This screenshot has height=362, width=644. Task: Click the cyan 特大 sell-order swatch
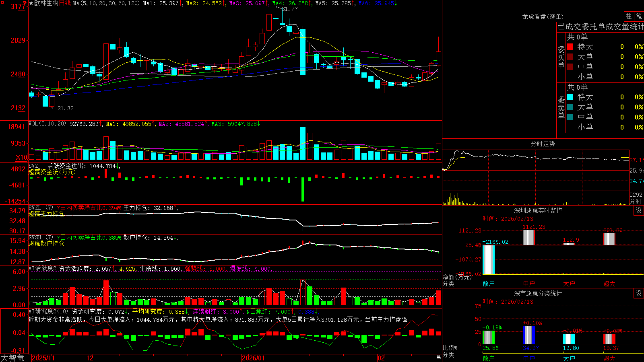pos(570,97)
